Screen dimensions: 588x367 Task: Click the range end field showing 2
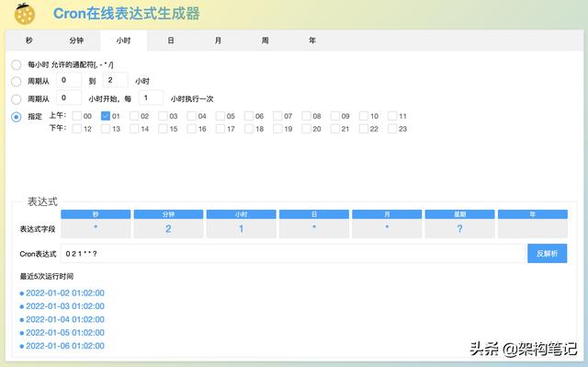[x=116, y=80]
